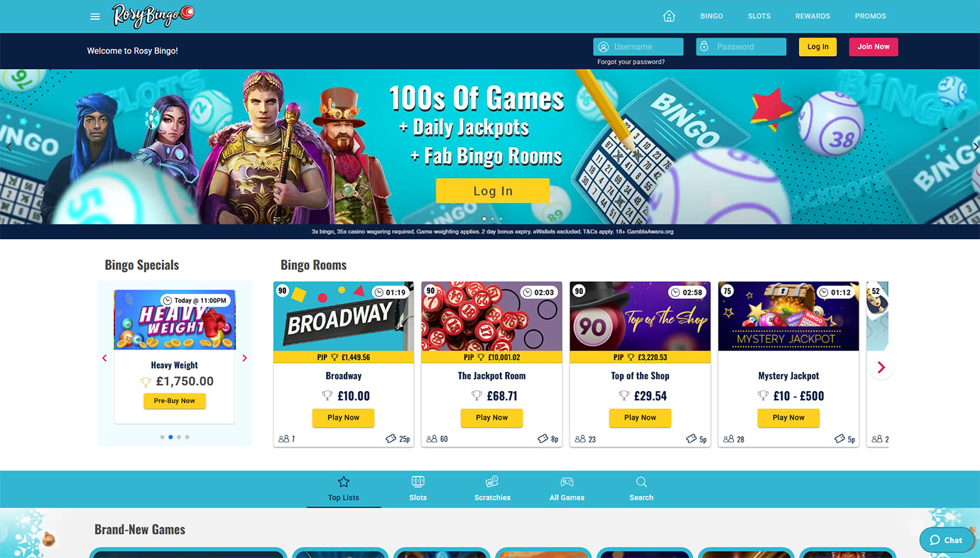
Task: Go back in Bingo Specials left arrow
Action: 105,358
